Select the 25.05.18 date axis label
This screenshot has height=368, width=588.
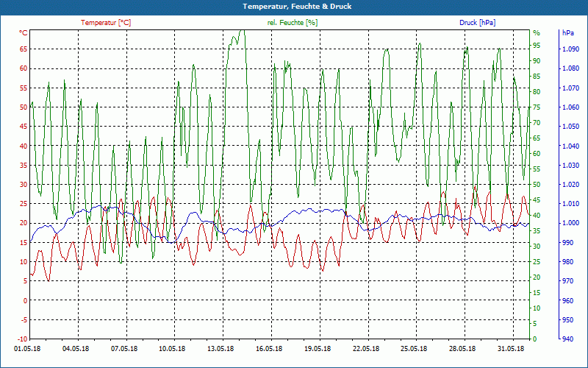coord(414,348)
